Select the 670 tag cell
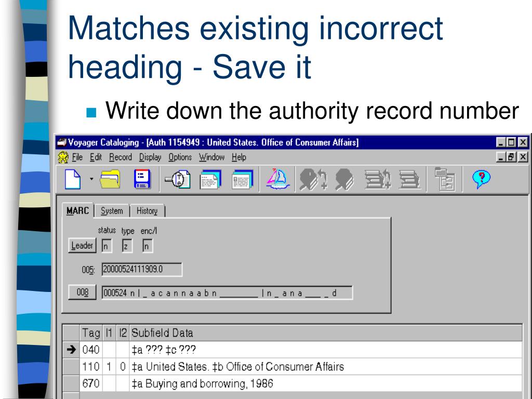532x399 pixels. pos(90,383)
